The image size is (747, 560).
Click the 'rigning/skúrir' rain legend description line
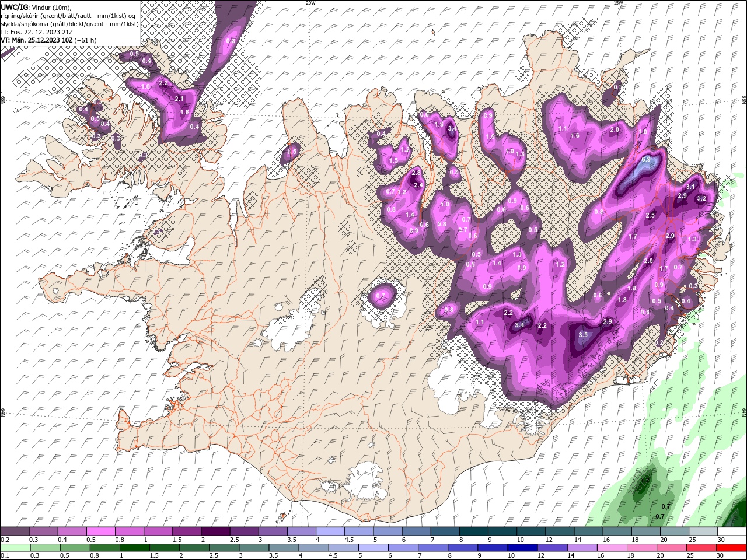coord(69,16)
